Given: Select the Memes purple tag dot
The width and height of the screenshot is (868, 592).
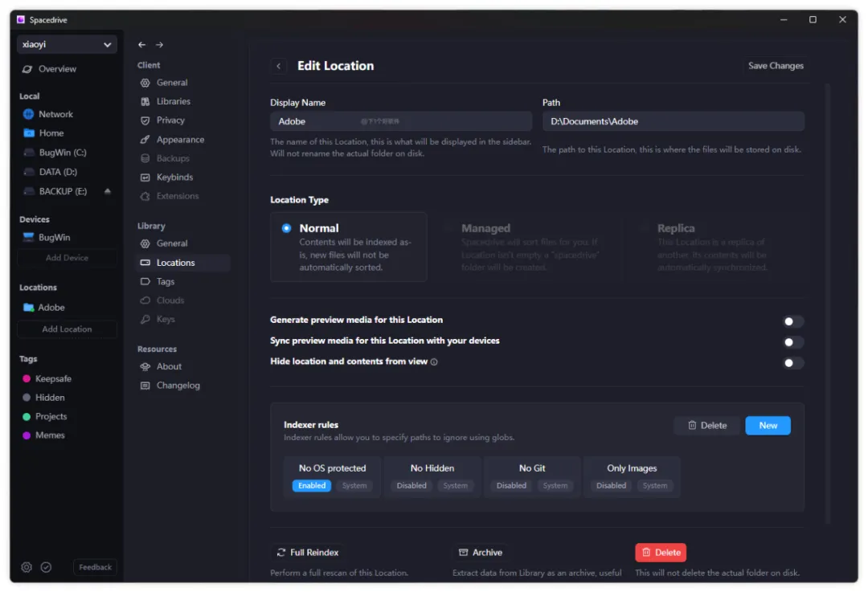Looking at the screenshot, I should click(x=26, y=435).
